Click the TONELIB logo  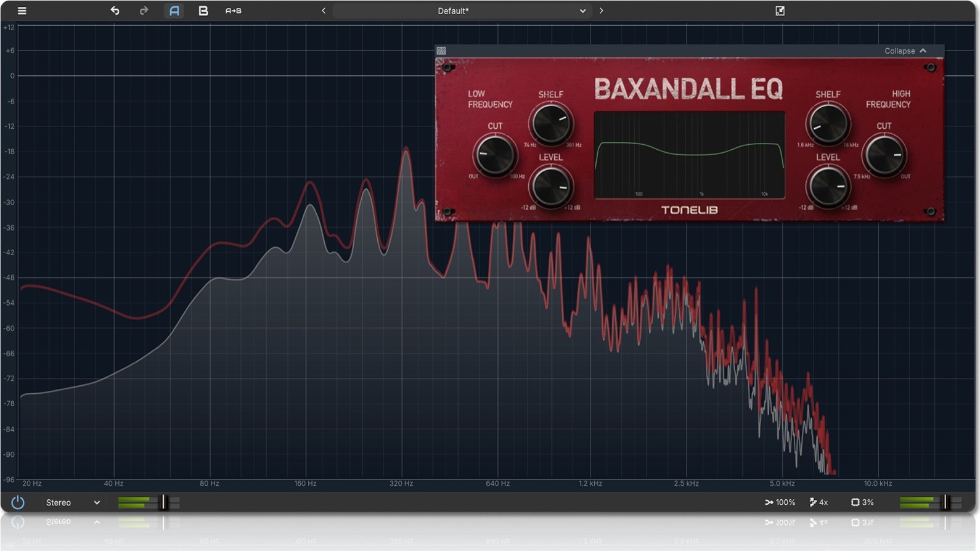point(689,210)
